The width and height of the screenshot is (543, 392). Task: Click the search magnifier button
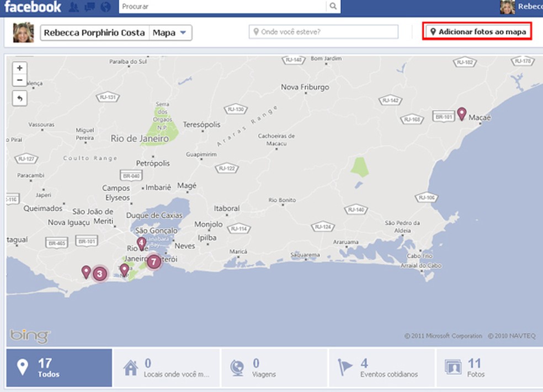pyautogui.click(x=333, y=6)
